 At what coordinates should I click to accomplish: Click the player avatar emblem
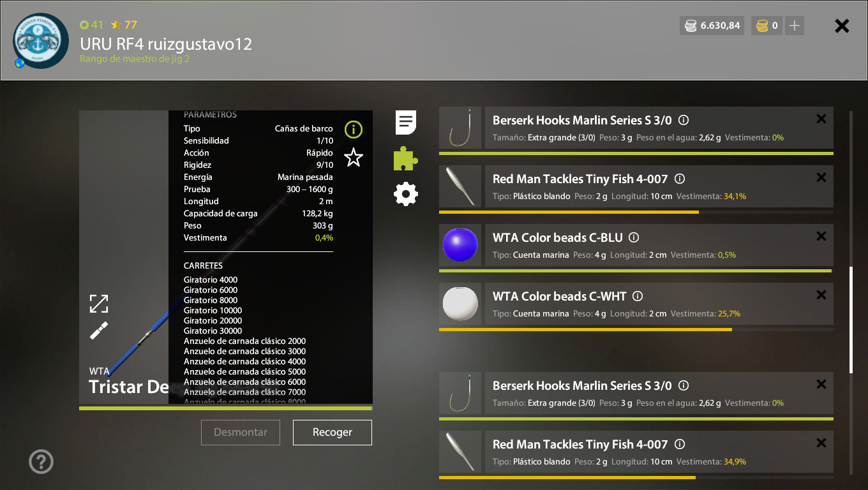point(41,41)
